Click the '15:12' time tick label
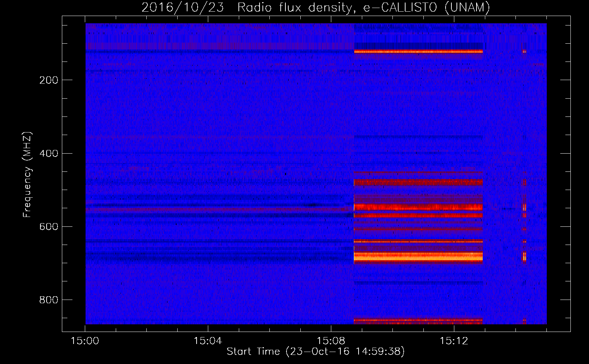 coord(454,341)
